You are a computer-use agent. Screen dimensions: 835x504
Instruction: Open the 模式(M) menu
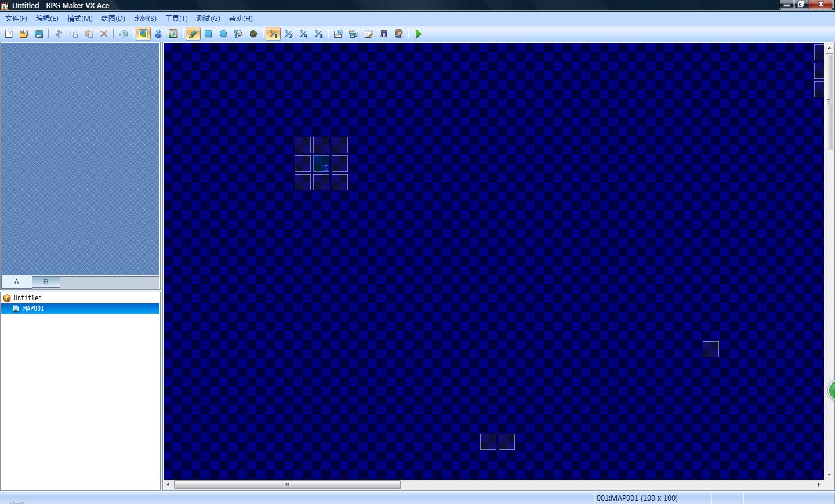[x=80, y=19]
